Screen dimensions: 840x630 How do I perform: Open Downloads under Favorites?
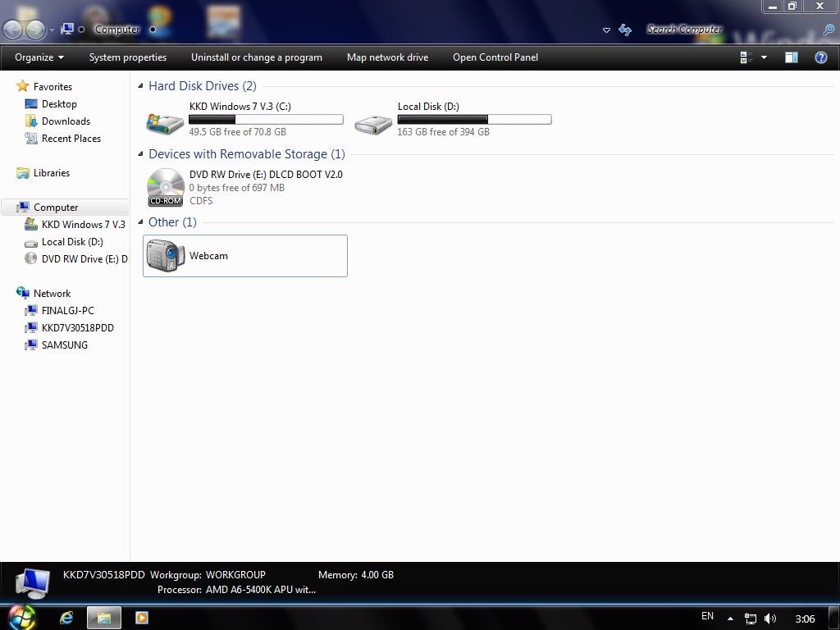pyautogui.click(x=66, y=121)
